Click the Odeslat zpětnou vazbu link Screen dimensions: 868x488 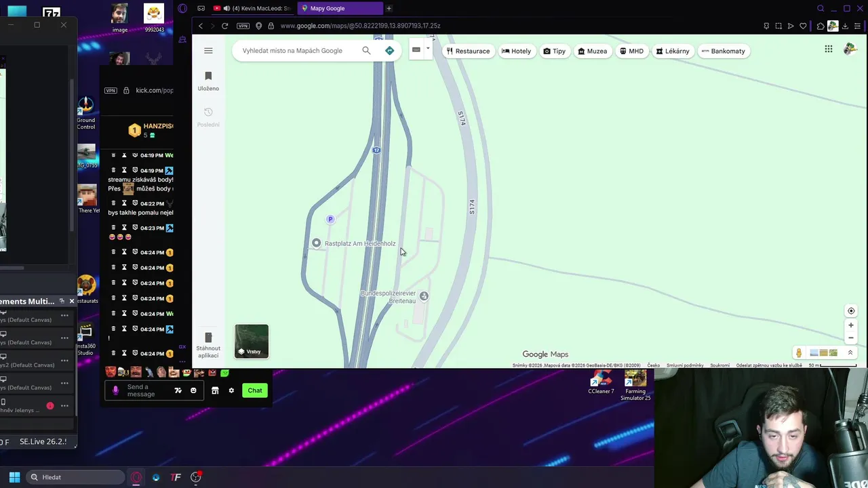tap(769, 365)
